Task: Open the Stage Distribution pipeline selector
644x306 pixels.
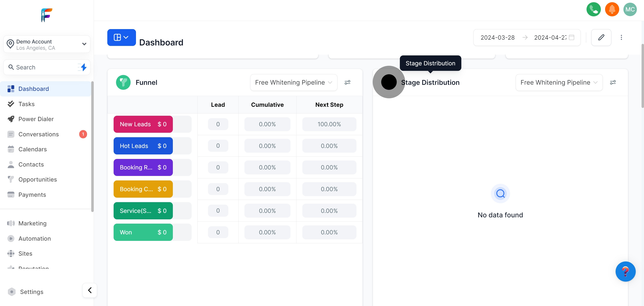Action: (x=559, y=82)
